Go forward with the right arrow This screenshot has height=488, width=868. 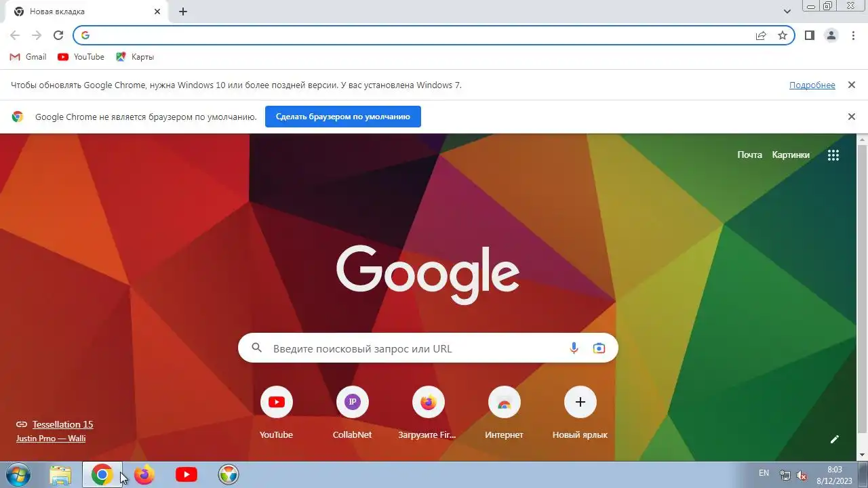point(37,35)
